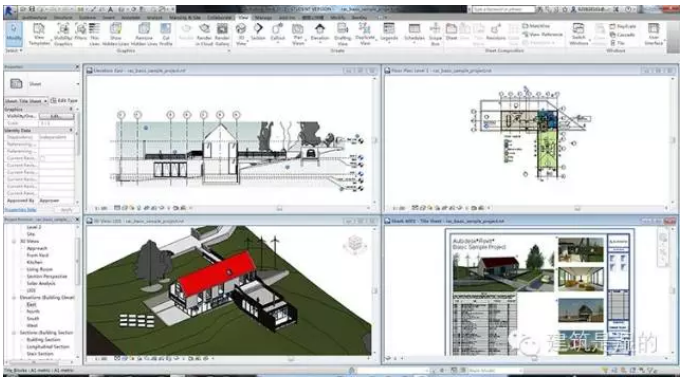The width and height of the screenshot is (690, 383).
Task: Start Render in Cloud
Action: coord(204,34)
